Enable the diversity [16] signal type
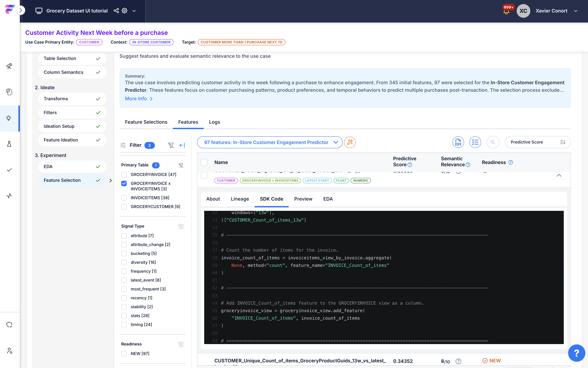The width and height of the screenshot is (588, 368). point(124,262)
